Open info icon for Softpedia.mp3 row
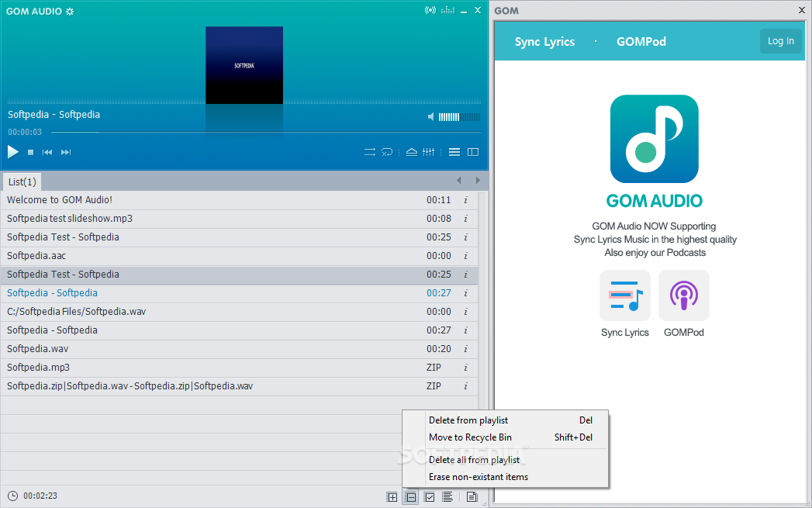The width and height of the screenshot is (812, 508). click(x=465, y=368)
